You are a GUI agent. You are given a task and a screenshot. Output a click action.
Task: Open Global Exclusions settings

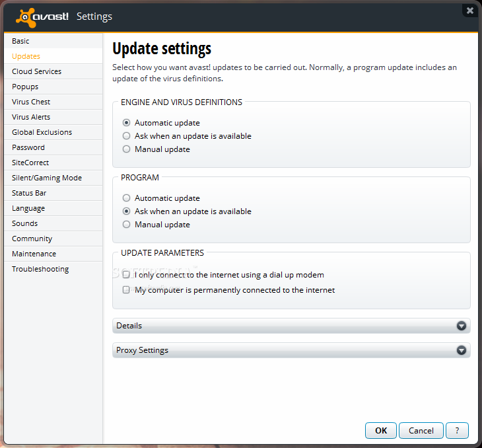(53, 132)
